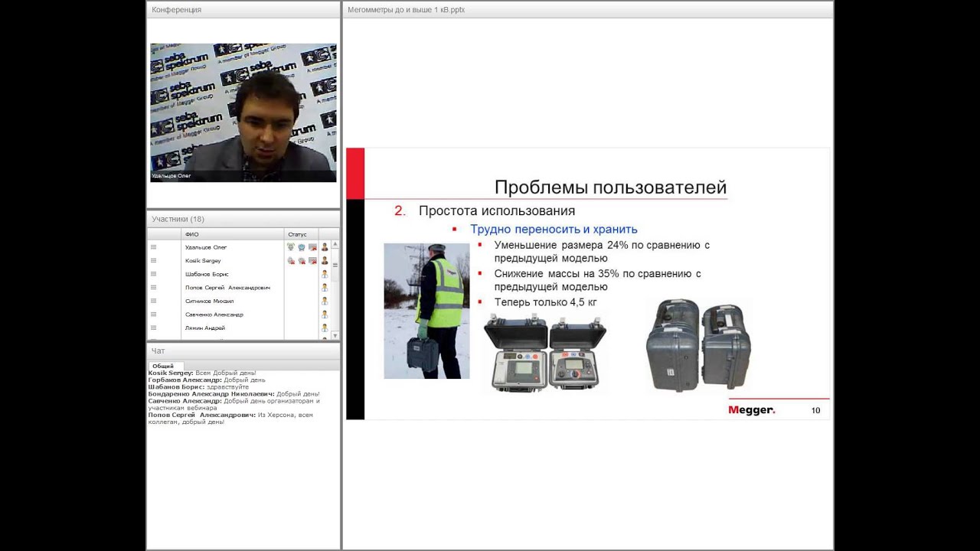Click the screen sharing status icon for Удальцов Олег
This screenshot has height=551, width=980.
(312, 247)
